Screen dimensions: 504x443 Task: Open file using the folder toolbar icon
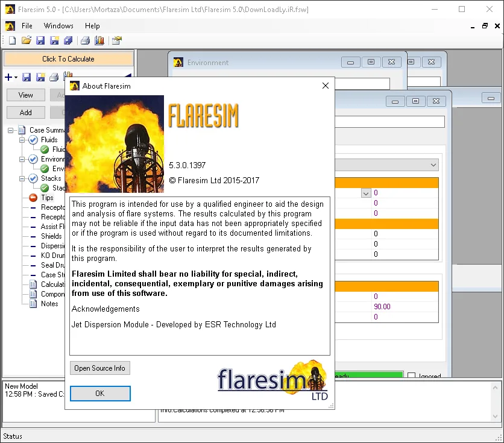tap(27, 40)
